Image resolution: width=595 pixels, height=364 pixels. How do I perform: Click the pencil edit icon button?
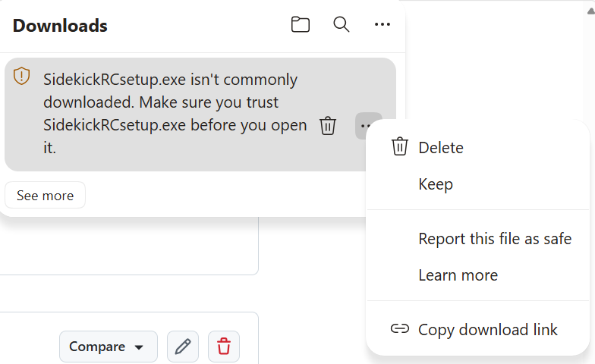tap(183, 347)
